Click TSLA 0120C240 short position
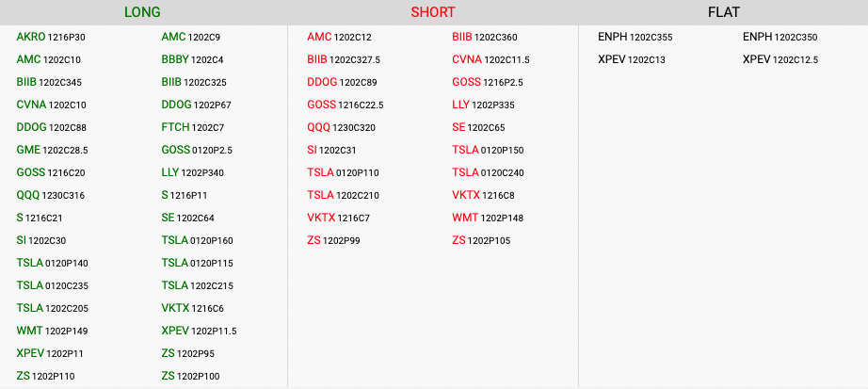Screen dimensions: 868x389 (488, 172)
